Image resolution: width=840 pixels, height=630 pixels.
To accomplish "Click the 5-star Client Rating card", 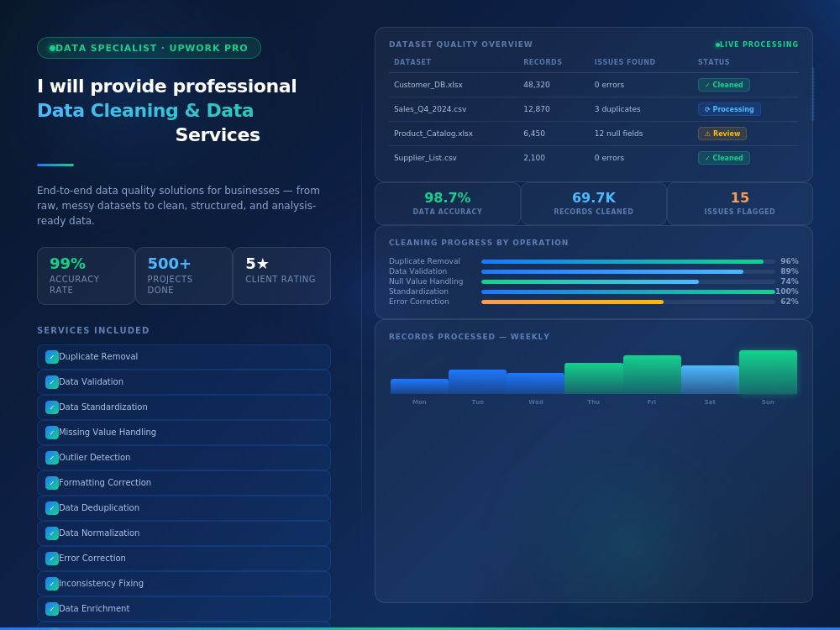I will 281,276.
